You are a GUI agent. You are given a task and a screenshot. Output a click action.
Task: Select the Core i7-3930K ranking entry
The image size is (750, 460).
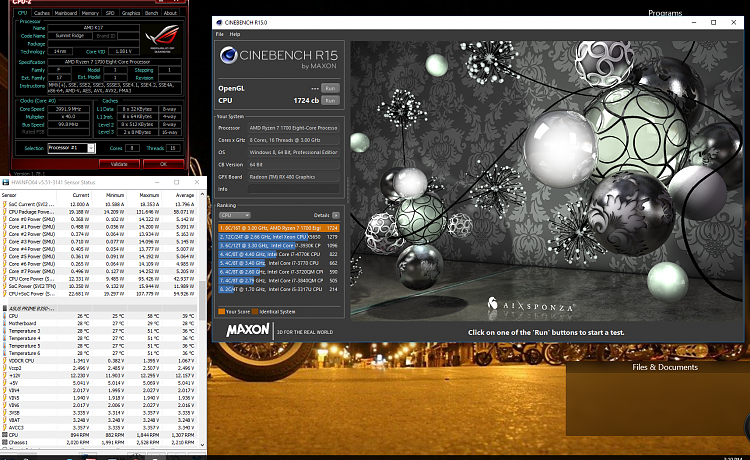click(279, 245)
